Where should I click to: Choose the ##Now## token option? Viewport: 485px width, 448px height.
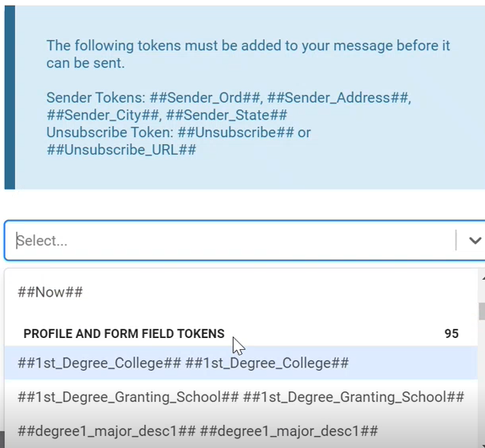[x=51, y=292]
